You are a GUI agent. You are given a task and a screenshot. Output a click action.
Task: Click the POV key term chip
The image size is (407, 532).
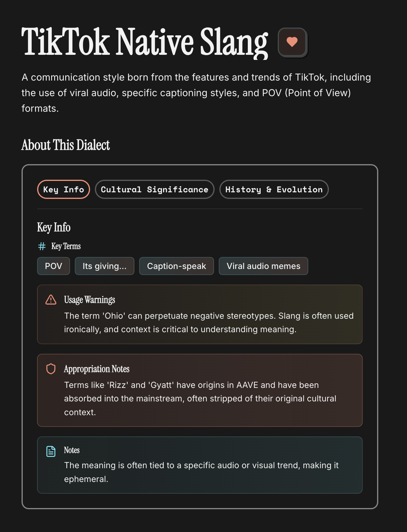(x=54, y=266)
